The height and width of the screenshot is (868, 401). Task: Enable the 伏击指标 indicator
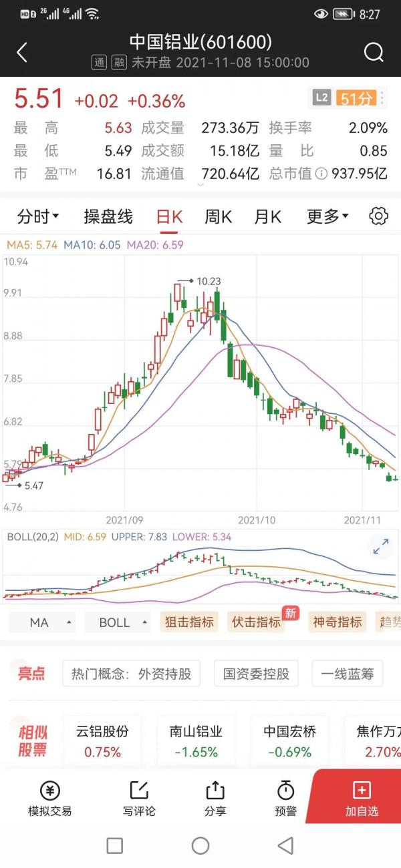[256, 622]
